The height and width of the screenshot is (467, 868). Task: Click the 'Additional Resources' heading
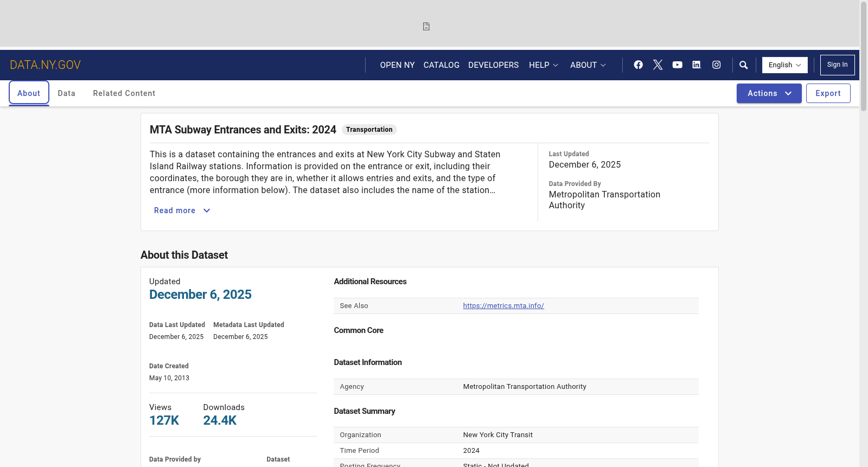(x=371, y=282)
